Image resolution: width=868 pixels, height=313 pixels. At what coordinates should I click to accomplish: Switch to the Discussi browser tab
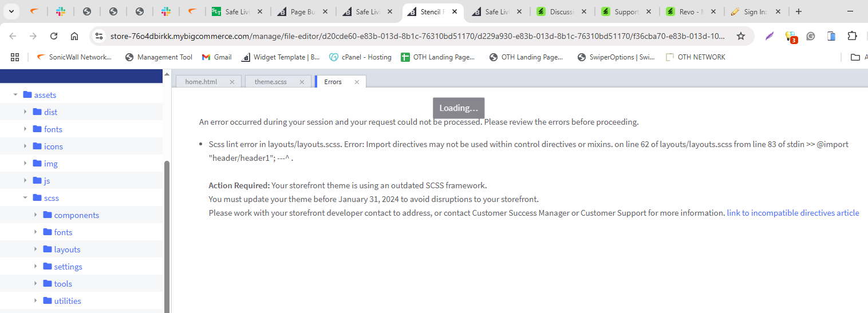[x=562, y=11]
